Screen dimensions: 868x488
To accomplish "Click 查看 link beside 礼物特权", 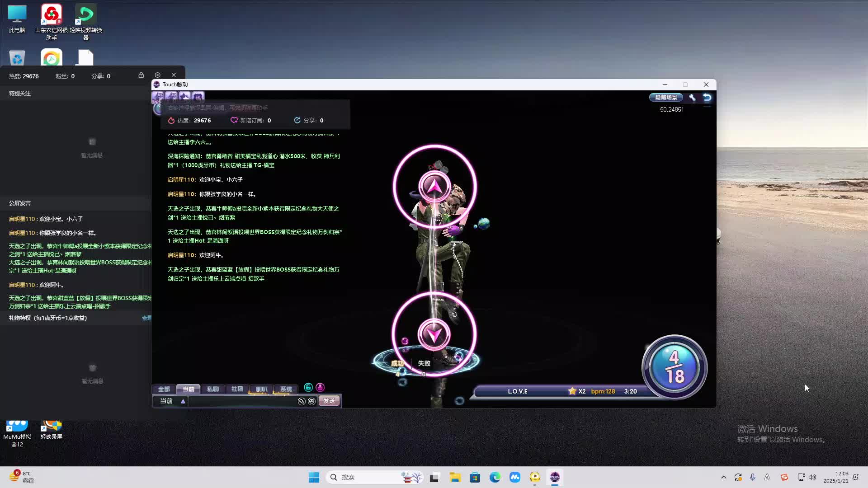I will tap(146, 318).
